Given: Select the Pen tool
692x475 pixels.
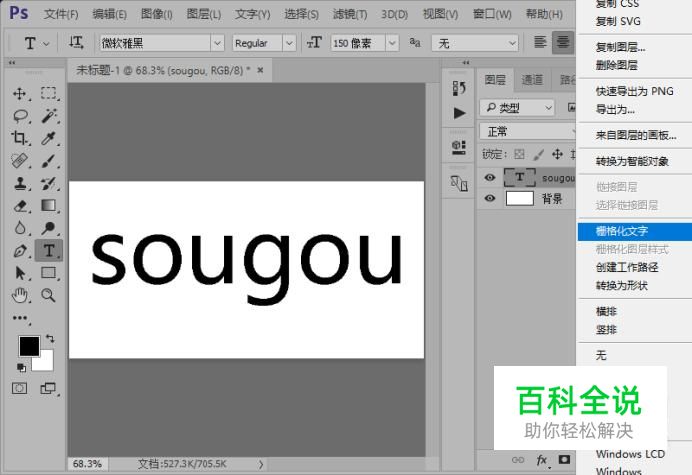Looking at the screenshot, I should coord(19,251).
